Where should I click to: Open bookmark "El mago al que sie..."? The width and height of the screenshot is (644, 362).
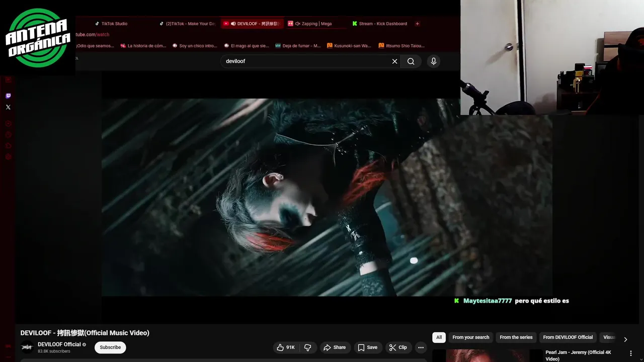pyautogui.click(x=247, y=46)
